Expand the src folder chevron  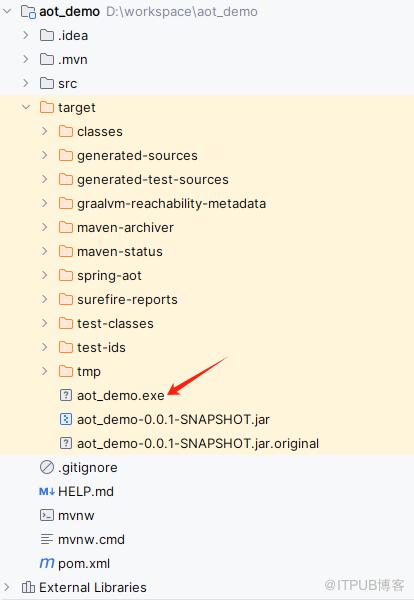(26, 83)
